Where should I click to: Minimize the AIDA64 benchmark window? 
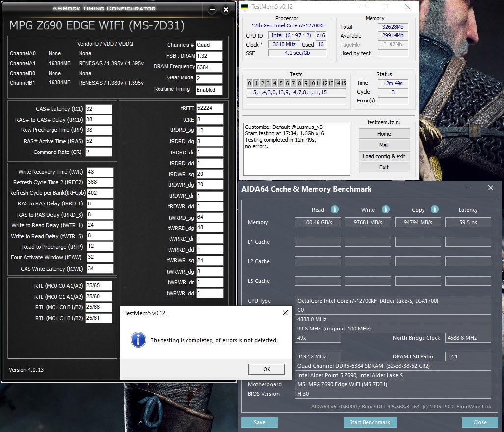click(468, 188)
